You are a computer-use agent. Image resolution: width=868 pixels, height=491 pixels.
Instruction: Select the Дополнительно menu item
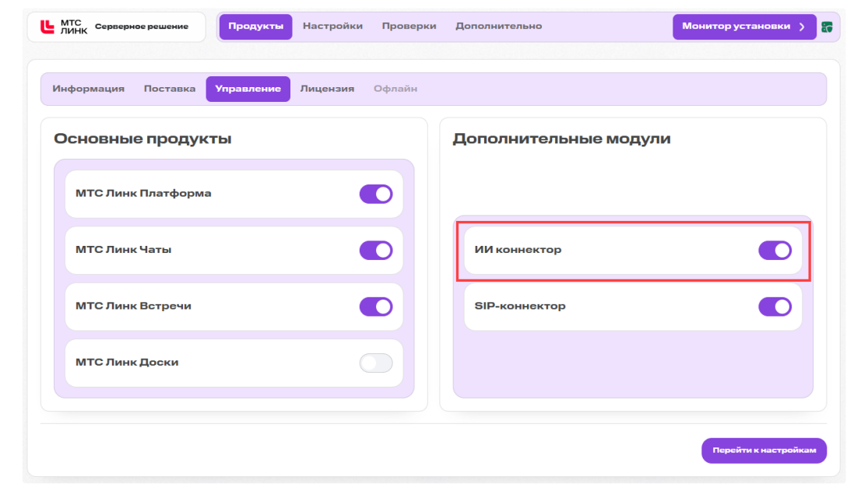499,26
